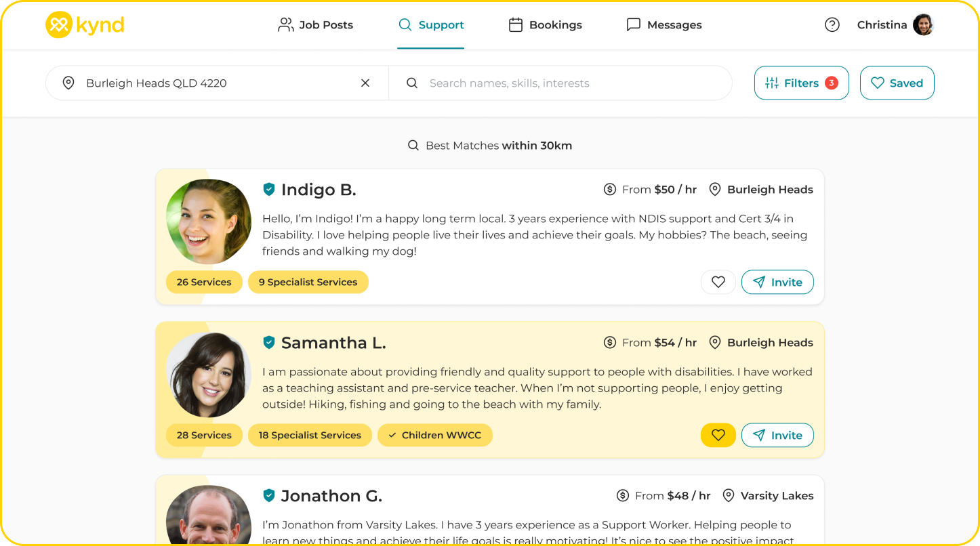Clear the Burleigh Heads location field
Viewport: 980px width, 546px height.
(x=365, y=83)
